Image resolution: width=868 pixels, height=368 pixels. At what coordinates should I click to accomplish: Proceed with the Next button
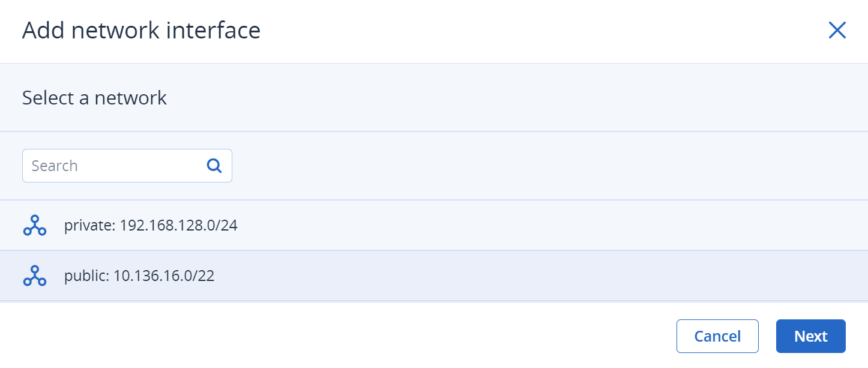811,336
